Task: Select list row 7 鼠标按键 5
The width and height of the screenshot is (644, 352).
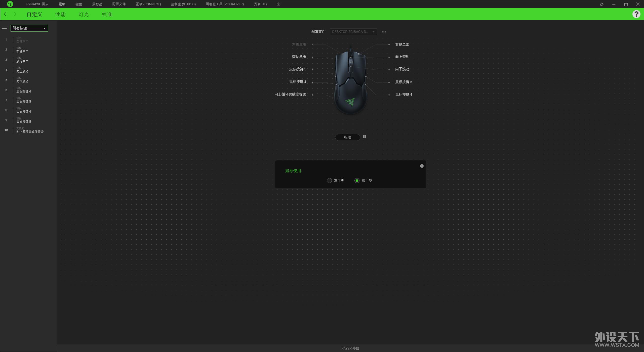Action: pyautogui.click(x=28, y=100)
